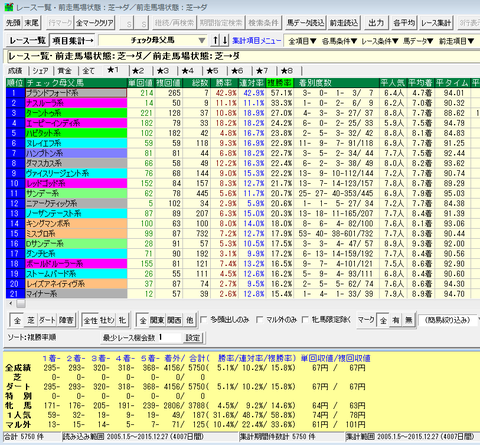Click the 出力 button
This screenshot has height=445, width=480.
[x=376, y=23]
